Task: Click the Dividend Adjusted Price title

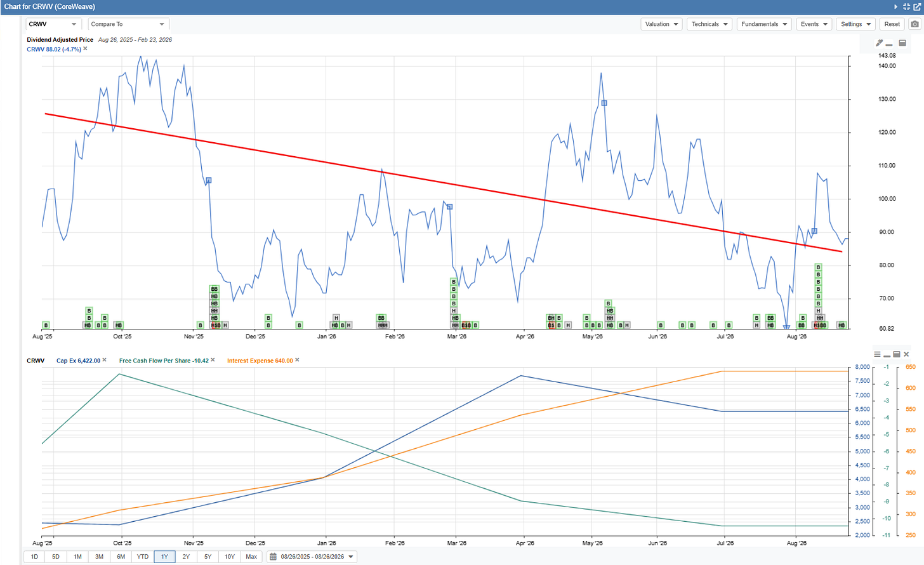Action: (x=60, y=39)
